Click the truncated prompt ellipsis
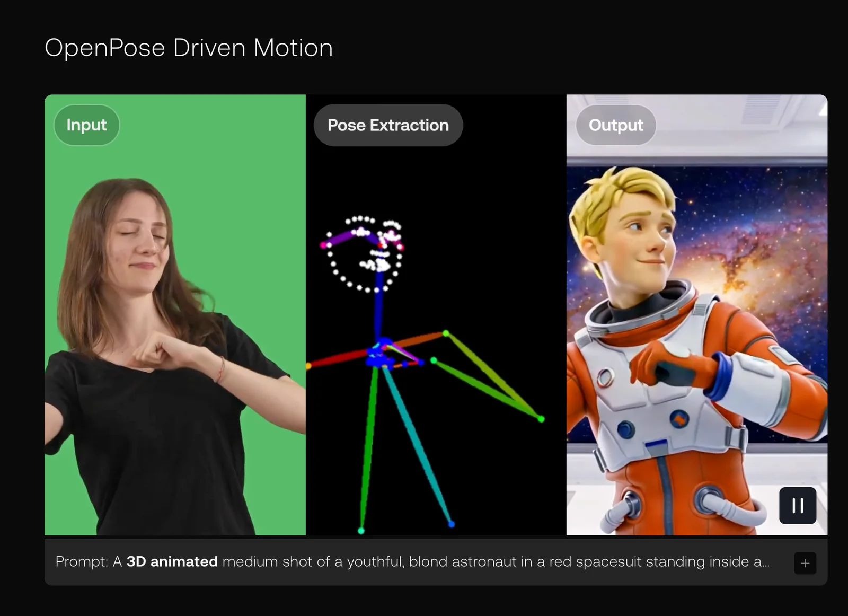848x616 pixels. [765, 562]
